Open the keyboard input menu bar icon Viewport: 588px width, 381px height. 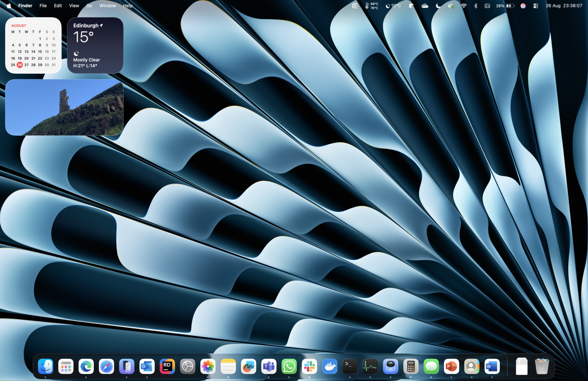pos(487,6)
